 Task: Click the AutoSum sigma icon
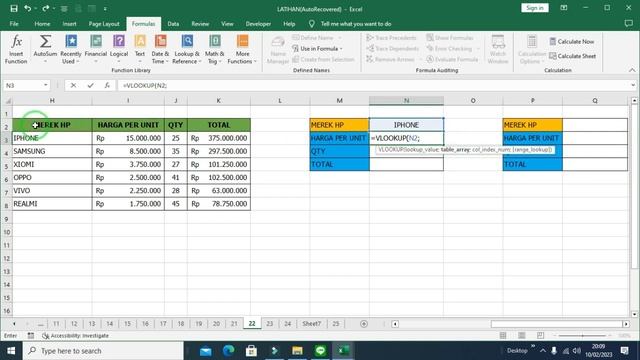click(x=45, y=42)
